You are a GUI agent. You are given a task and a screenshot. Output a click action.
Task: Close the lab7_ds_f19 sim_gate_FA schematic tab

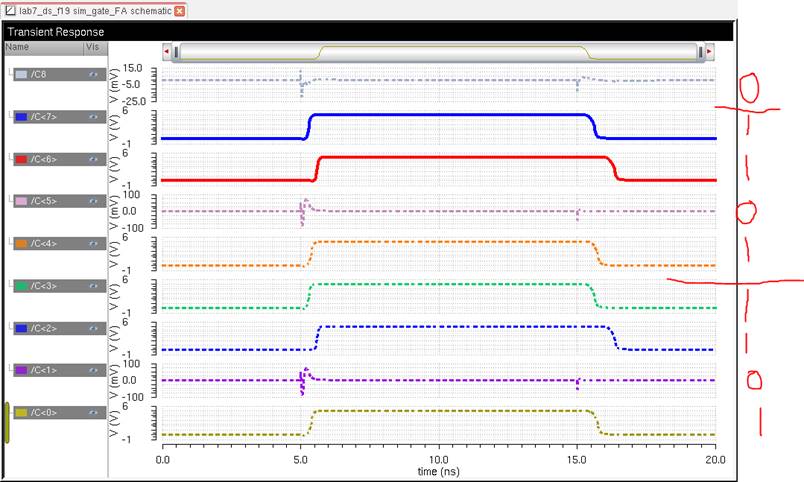[x=179, y=11]
